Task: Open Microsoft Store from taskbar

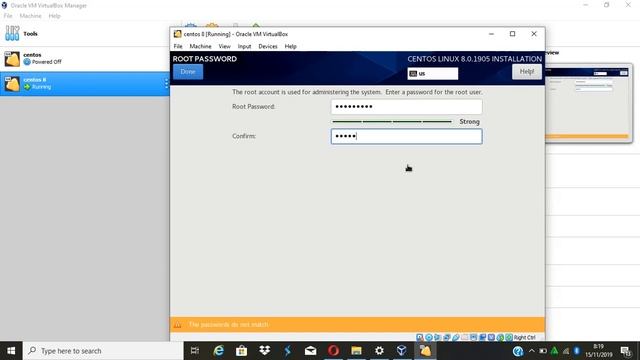Action: (x=242, y=351)
